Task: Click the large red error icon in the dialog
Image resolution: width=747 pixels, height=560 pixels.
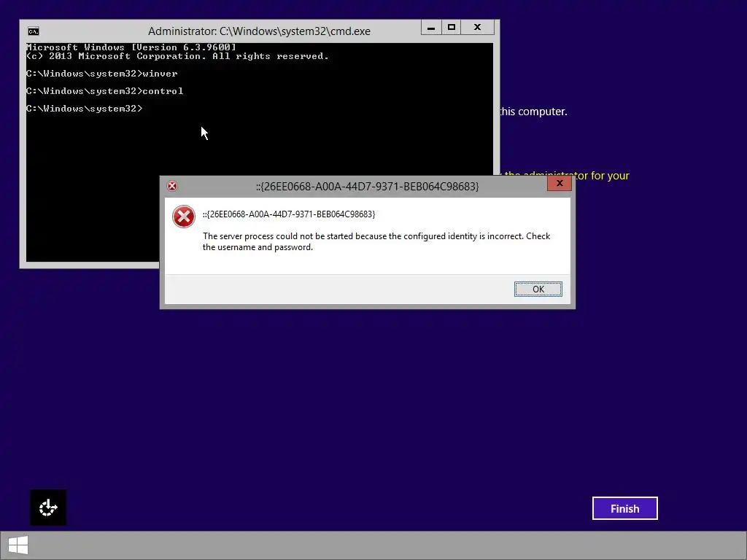Action: pyautogui.click(x=183, y=217)
